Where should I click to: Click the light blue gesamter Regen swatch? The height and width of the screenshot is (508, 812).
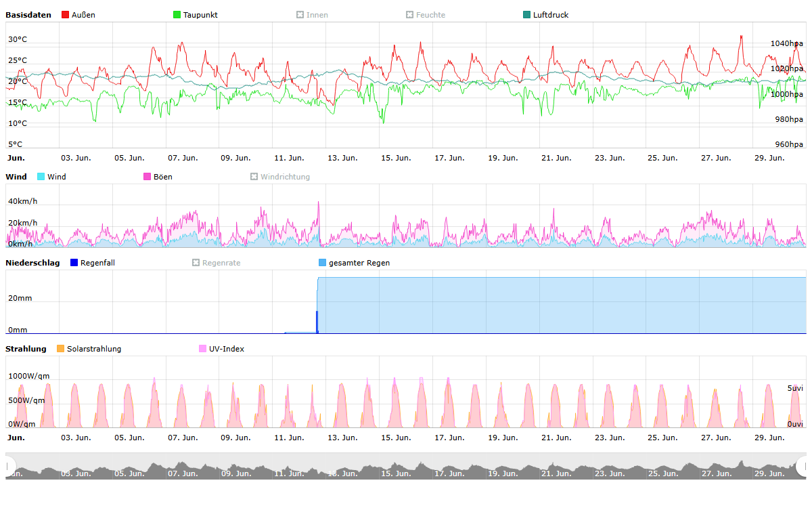[323, 263]
